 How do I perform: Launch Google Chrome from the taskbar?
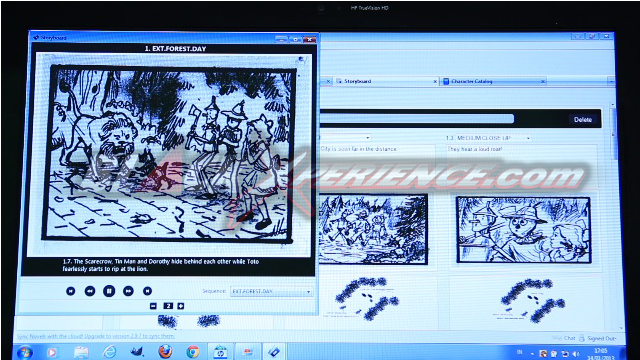193,352
